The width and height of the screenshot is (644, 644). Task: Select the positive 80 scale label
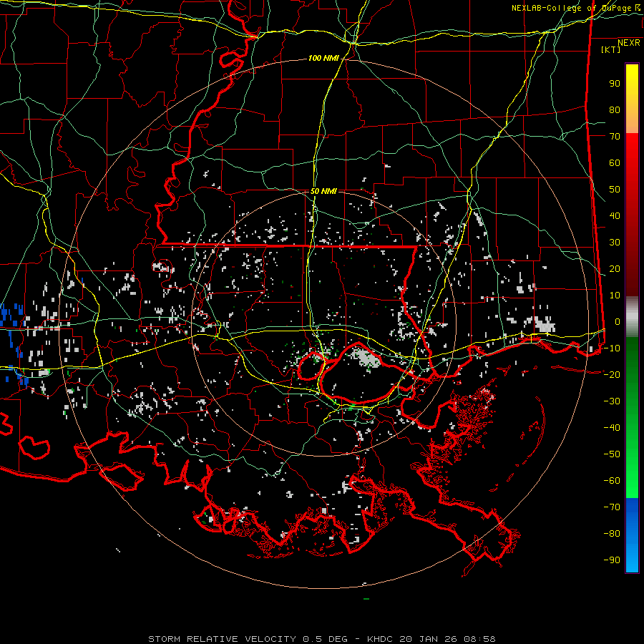(615, 110)
